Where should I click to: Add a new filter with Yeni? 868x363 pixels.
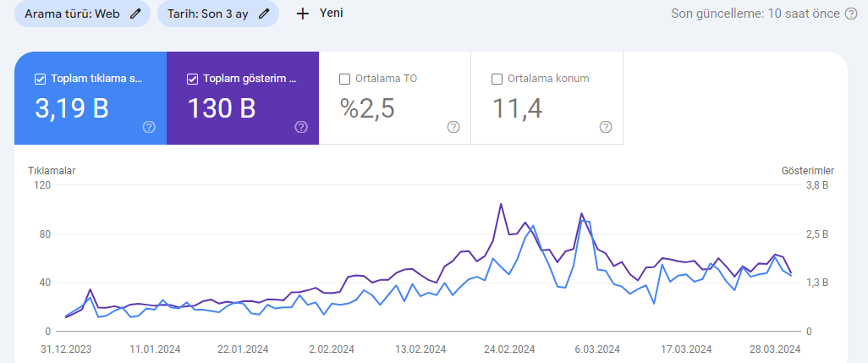click(320, 14)
